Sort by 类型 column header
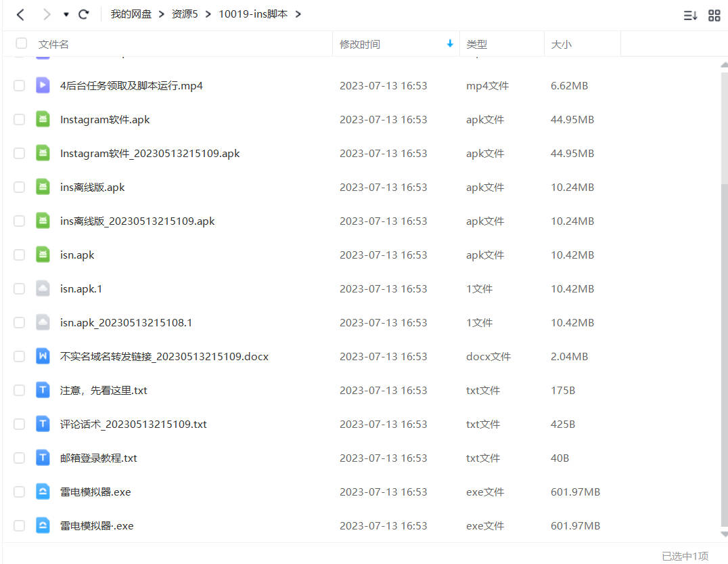The width and height of the screenshot is (728, 564). coord(476,44)
